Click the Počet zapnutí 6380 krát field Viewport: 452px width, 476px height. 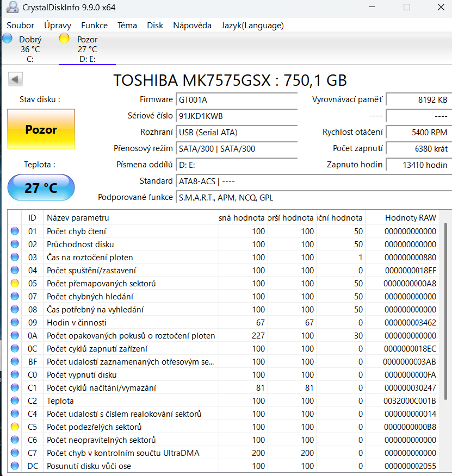419,149
